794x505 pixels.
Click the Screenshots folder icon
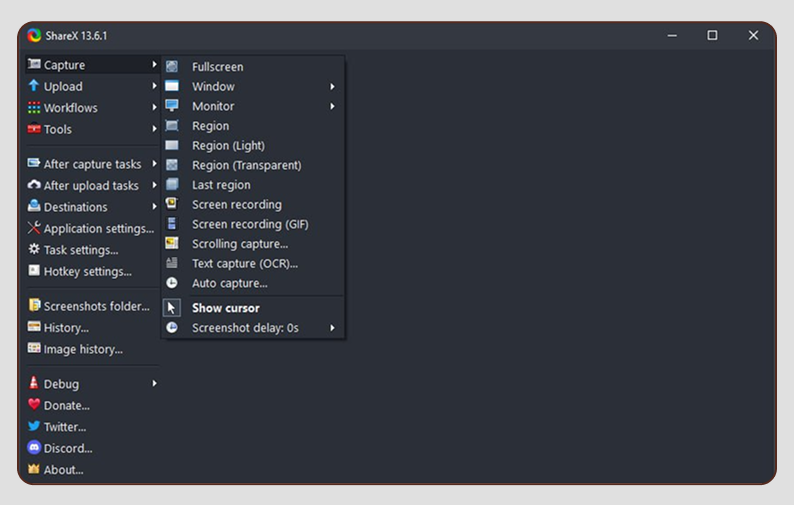pos(34,305)
